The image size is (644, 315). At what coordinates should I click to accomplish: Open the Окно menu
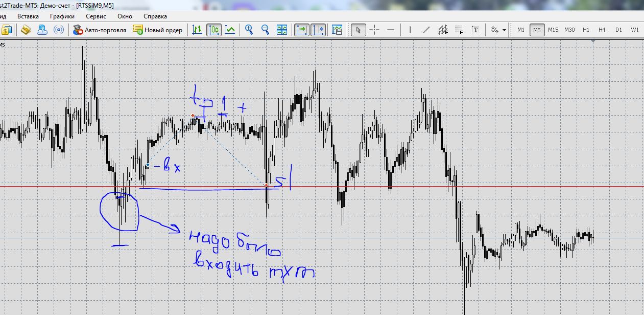(x=125, y=16)
